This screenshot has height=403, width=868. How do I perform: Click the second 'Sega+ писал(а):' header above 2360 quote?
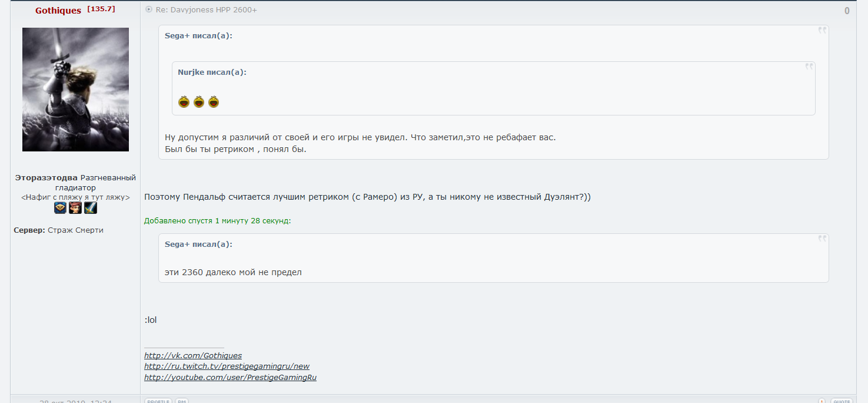tap(198, 244)
